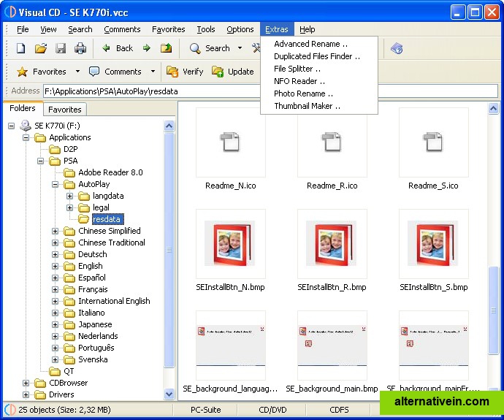504x420 pixels.
Task: Click the Open folder icon
Action: click(x=41, y=48)
